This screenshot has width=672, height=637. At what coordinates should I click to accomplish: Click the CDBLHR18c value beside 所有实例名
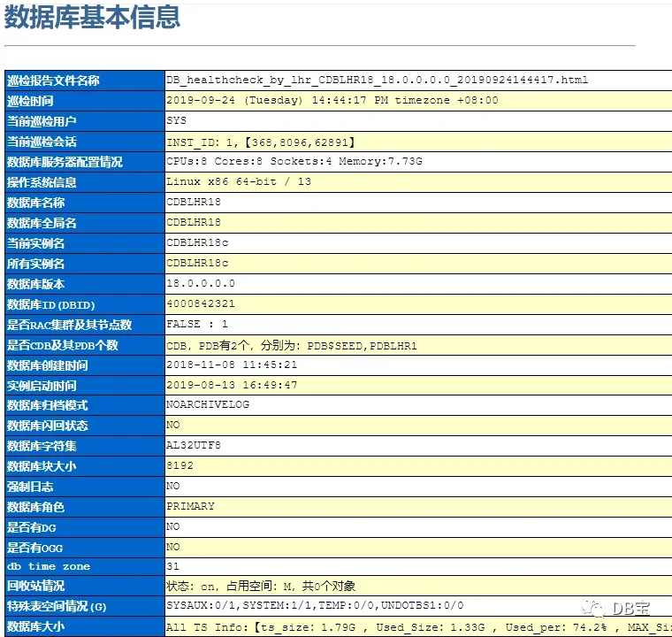197,264
